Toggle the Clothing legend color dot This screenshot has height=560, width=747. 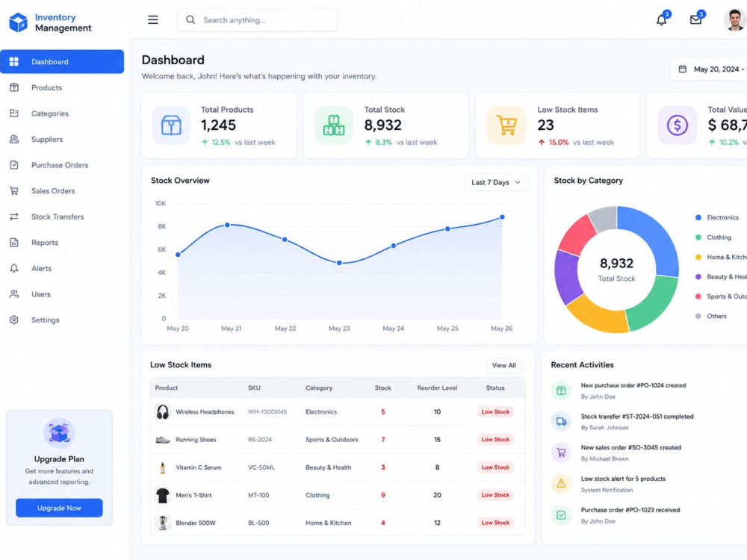pos(698,237)
